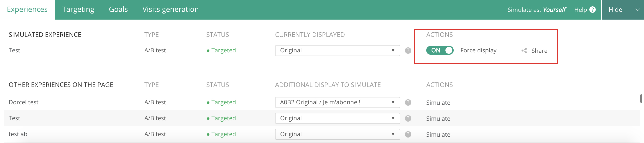Click Simulate for test ab
Viewport: 644px width, 143px height.
point(438,135)
